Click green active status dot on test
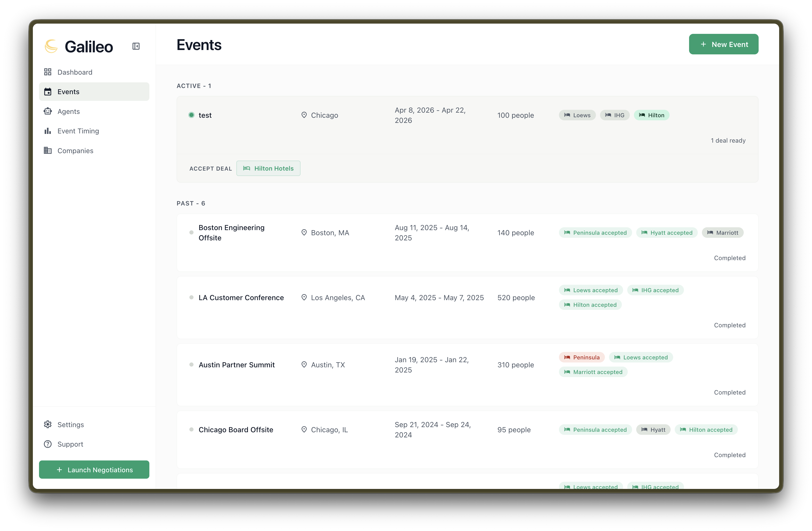812x531 pixels. (x=191, y=115)
